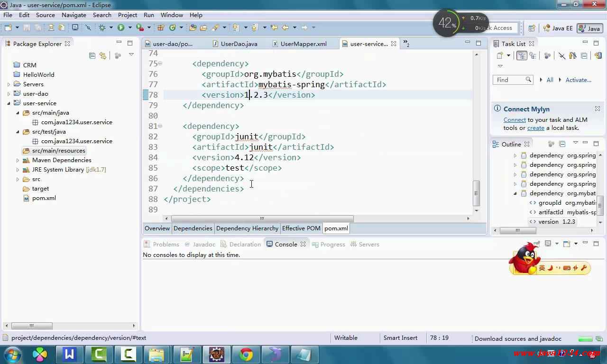Click the Open Console monitor toolbar icon

coord(75,27)
